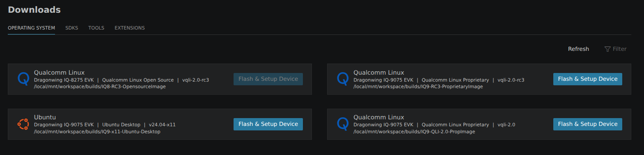Image resolution: width=644 pixels, height=155 pixels.
Task: Click the Downloads heading
Action: coord(34,10)
